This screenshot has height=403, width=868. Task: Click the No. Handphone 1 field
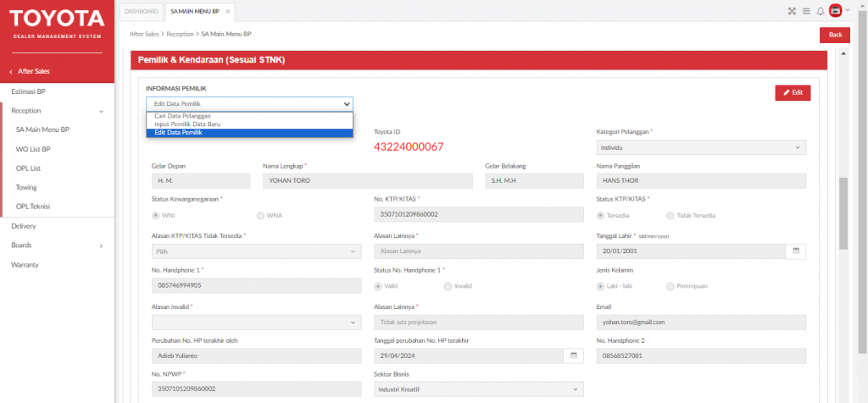tap(256, 285)
